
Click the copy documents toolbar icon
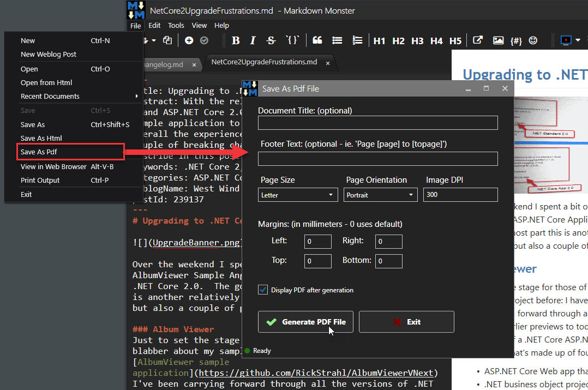167,40
